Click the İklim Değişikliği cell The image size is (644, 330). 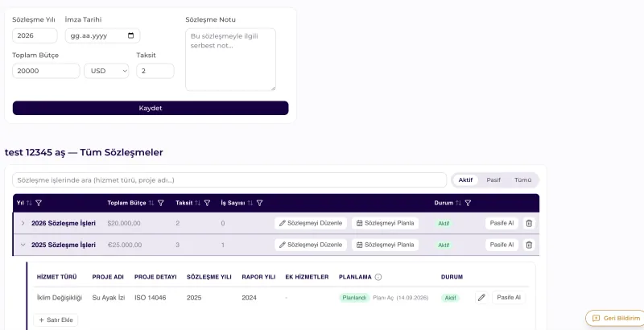(x=60, y=298)
